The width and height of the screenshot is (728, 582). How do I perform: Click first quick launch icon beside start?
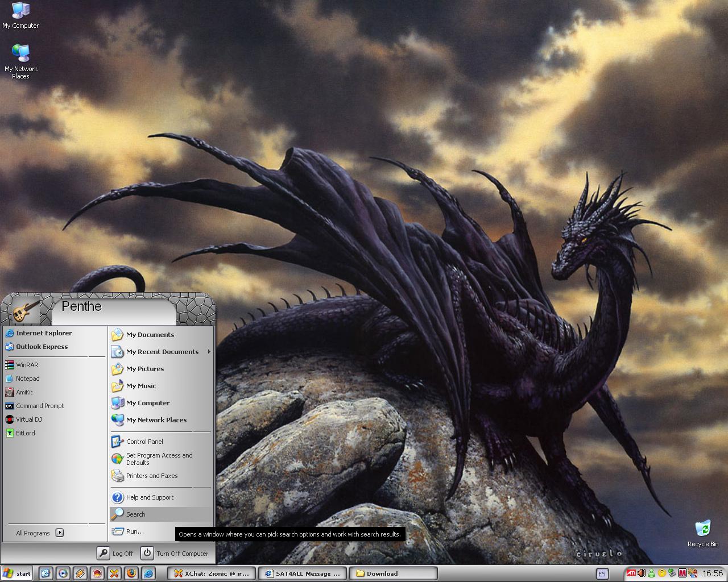tap(45, 573)
